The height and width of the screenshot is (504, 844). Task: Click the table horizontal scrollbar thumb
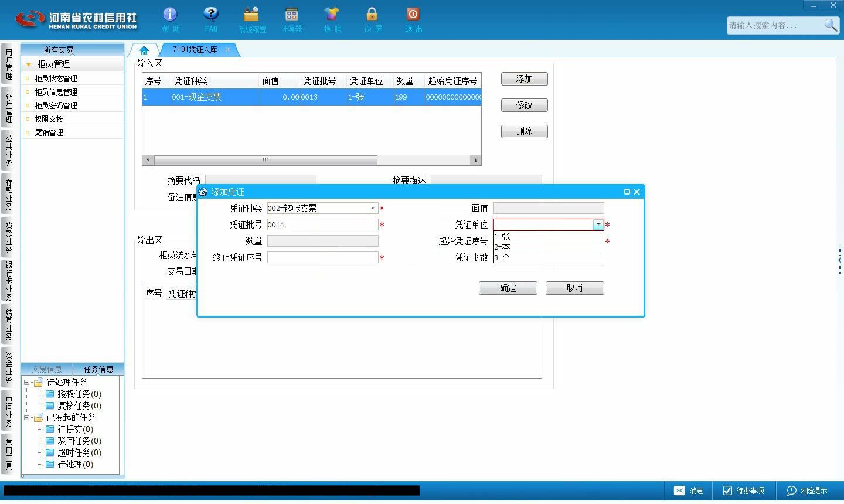click(x=266, y=160)
